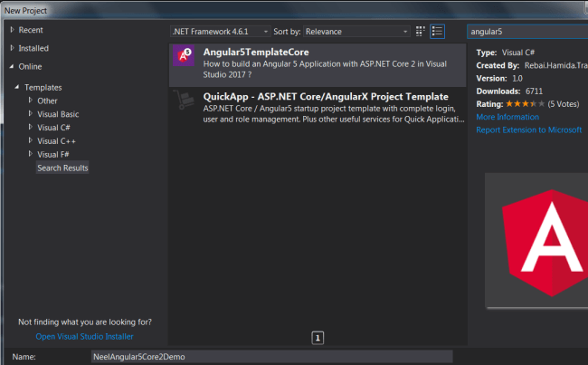This screenshot has width=588, height=365.
Task: Expand the Visual C++ node
Action: point(31,140)
